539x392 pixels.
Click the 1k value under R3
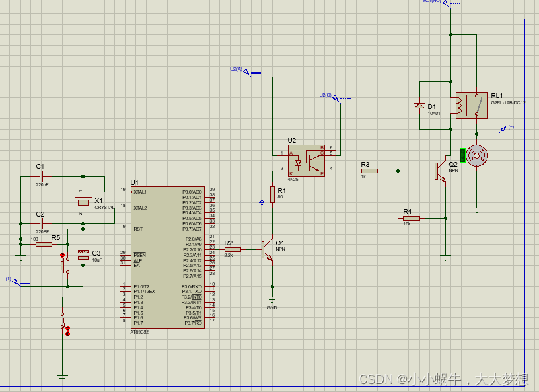363,177
